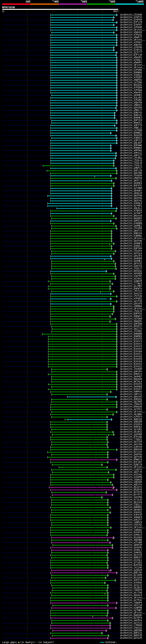This screenshot has width=146, height=644.
Task: Click hit label UniRef100_Q76DL0
Action: tap(131, 60)
